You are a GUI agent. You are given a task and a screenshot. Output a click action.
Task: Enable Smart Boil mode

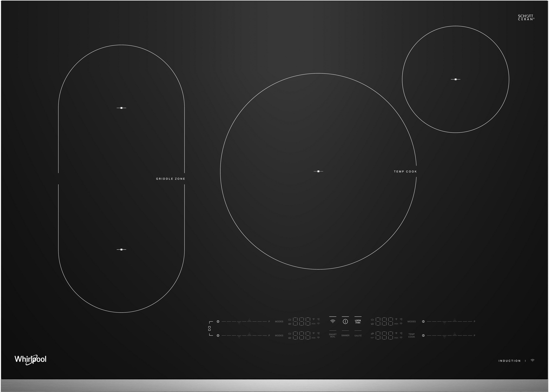coord(333,335)
